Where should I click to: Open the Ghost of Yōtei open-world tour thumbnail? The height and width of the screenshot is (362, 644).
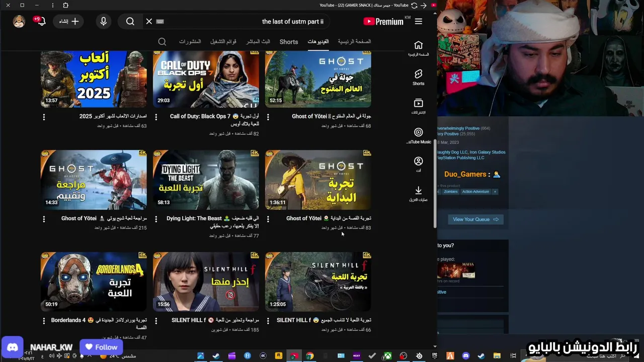pyautogui.click(x=318, y=78)
